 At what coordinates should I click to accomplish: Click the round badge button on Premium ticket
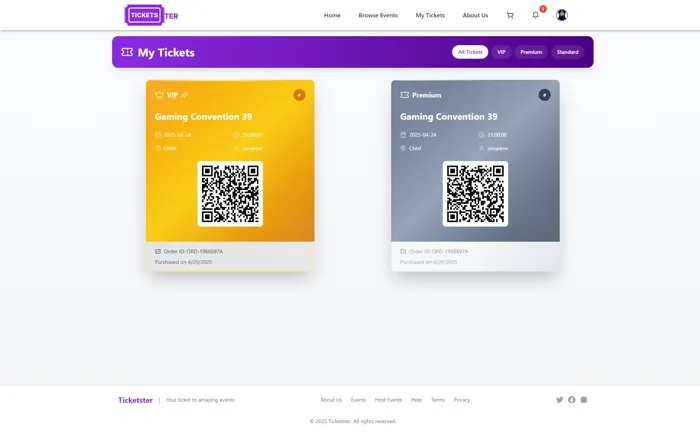(544, 95)
